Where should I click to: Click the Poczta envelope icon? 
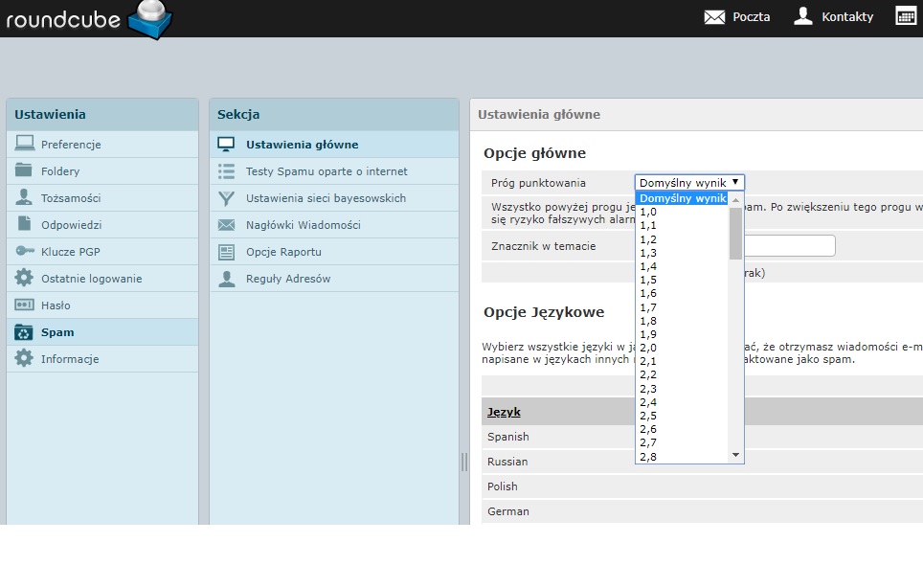click(714, 16)
